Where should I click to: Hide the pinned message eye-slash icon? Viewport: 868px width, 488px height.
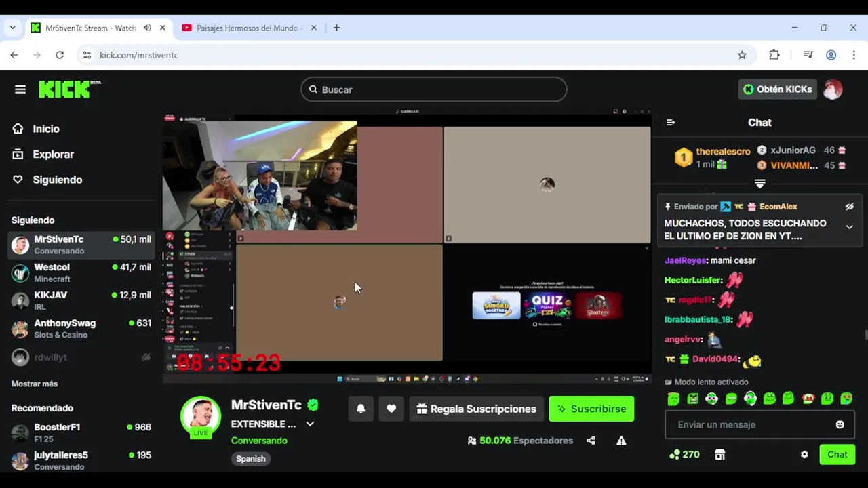coord(849,207)
